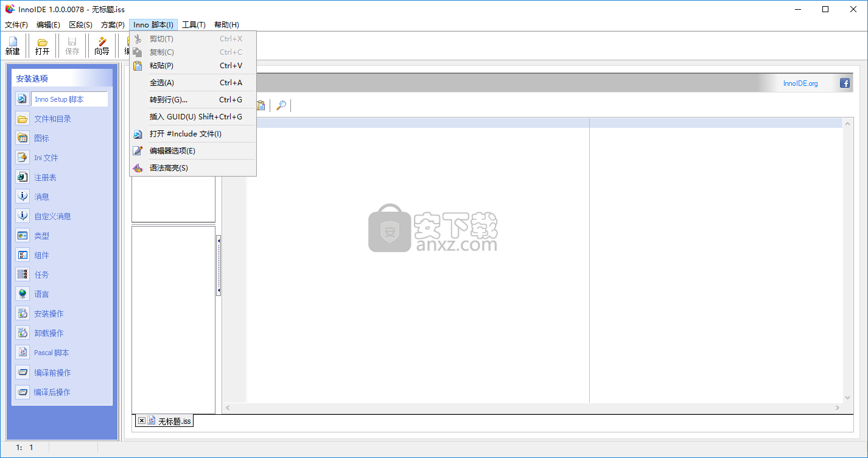Select the 语言 languages globe icon
868x458 pixels.
click(x=23, y=294)
